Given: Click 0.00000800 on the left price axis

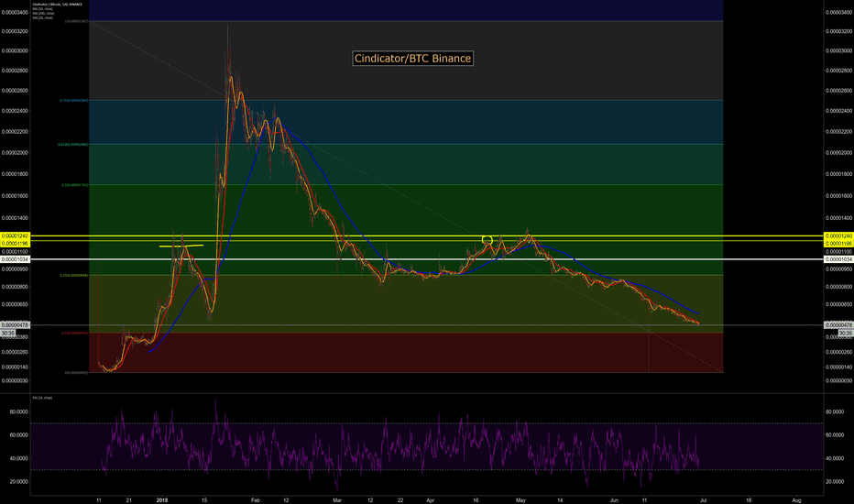Looking at the screenshot, I should pyautogui.click(x=15, y=287).
